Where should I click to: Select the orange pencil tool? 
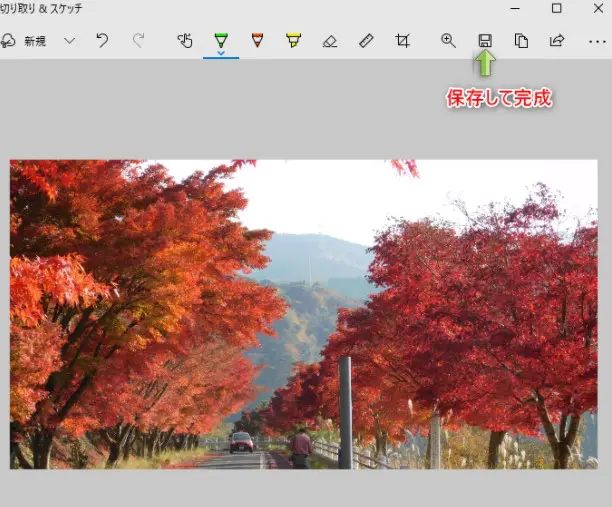[257, 40]
